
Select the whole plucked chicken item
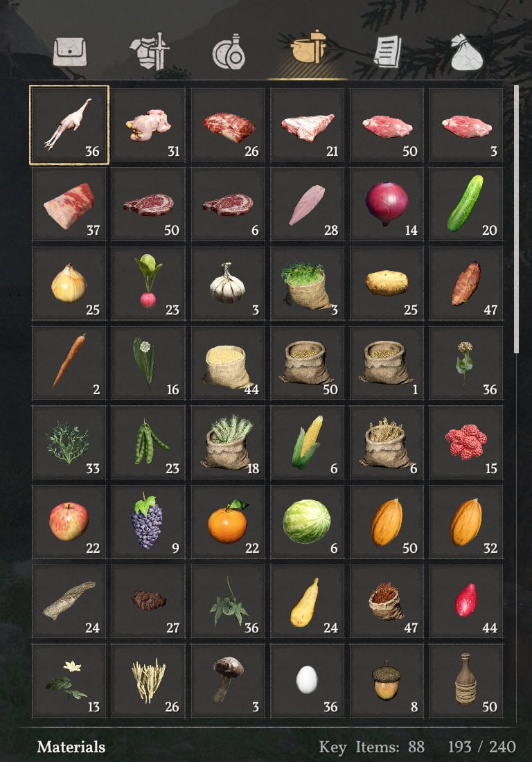click(x=69, y=125)
